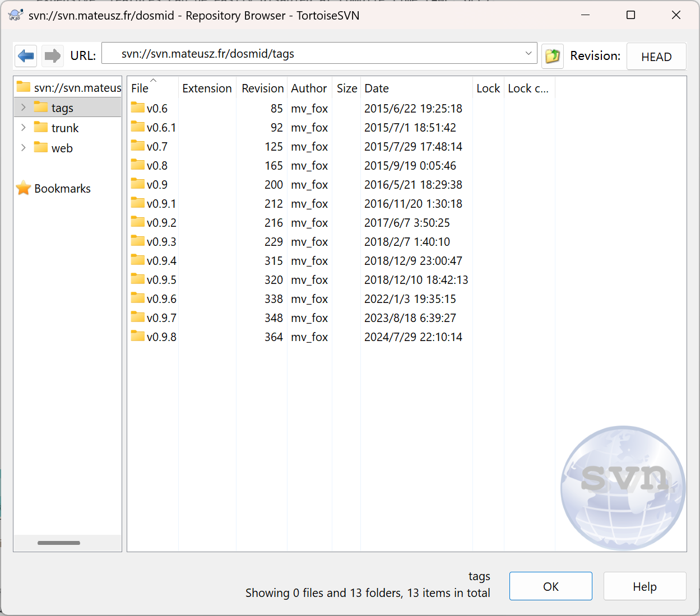
Task: Click folder icon of v0.9.4 row
Action: pos(138,260)
